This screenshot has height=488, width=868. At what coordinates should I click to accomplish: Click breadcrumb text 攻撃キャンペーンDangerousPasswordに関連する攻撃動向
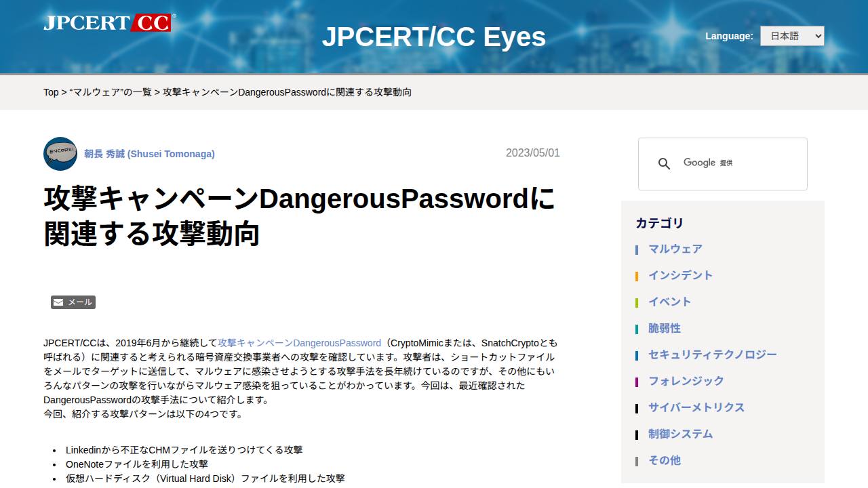287,92
